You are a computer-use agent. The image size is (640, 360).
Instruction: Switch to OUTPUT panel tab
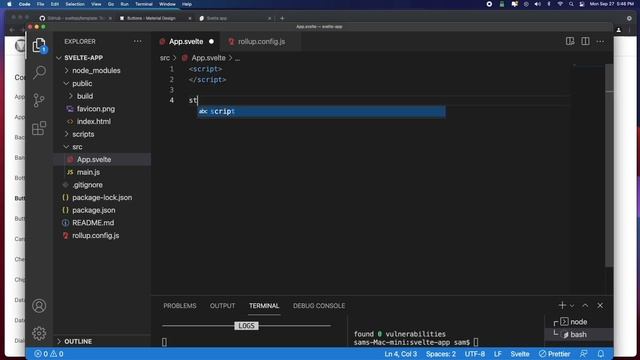tap(222, 306)
